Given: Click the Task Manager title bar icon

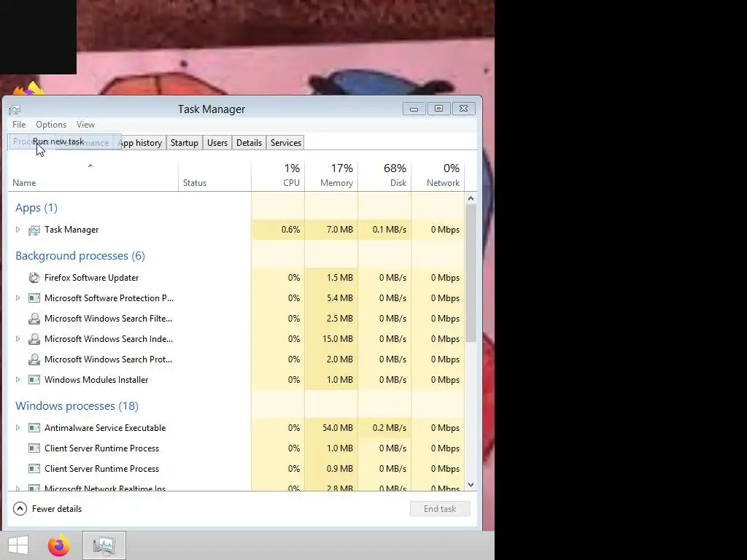Looking at the screenshot, I should [15, 109].
